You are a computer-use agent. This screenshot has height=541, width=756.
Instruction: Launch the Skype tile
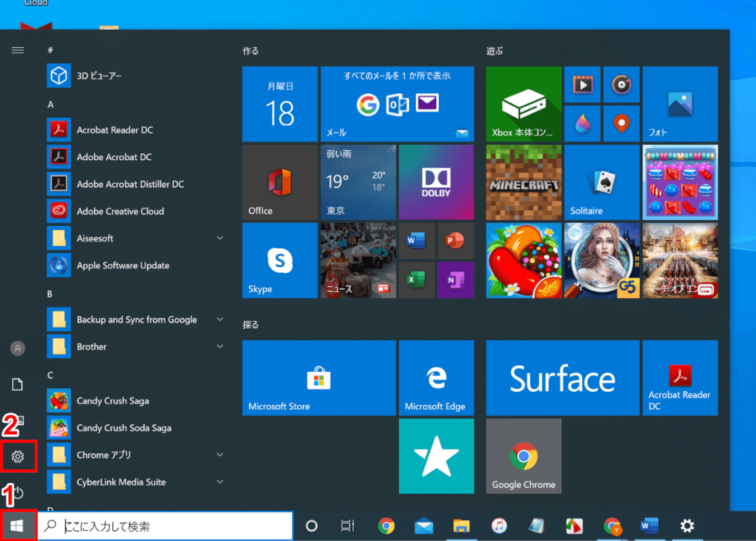coord(280,260)
